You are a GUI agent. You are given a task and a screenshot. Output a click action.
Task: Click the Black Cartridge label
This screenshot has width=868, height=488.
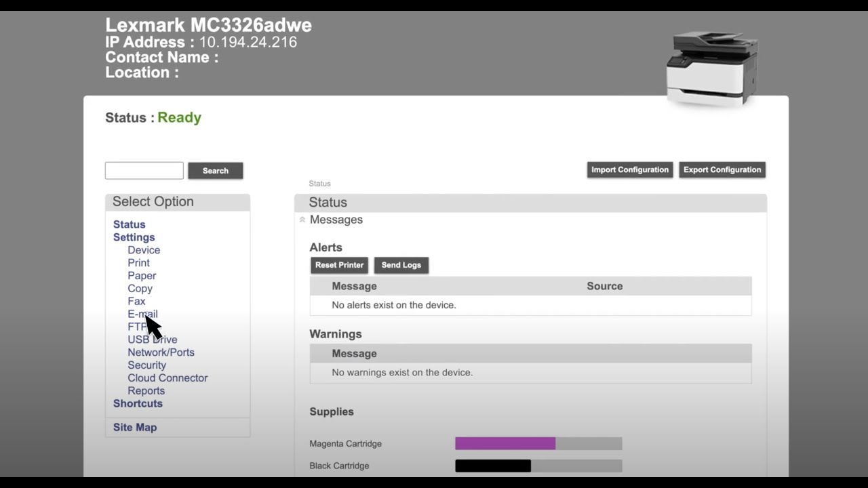(x=340, y=466)
